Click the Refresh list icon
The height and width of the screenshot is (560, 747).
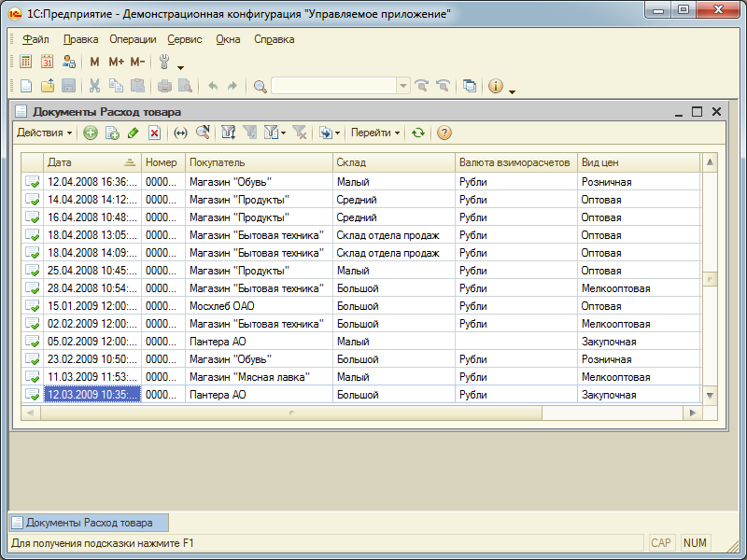418,133
